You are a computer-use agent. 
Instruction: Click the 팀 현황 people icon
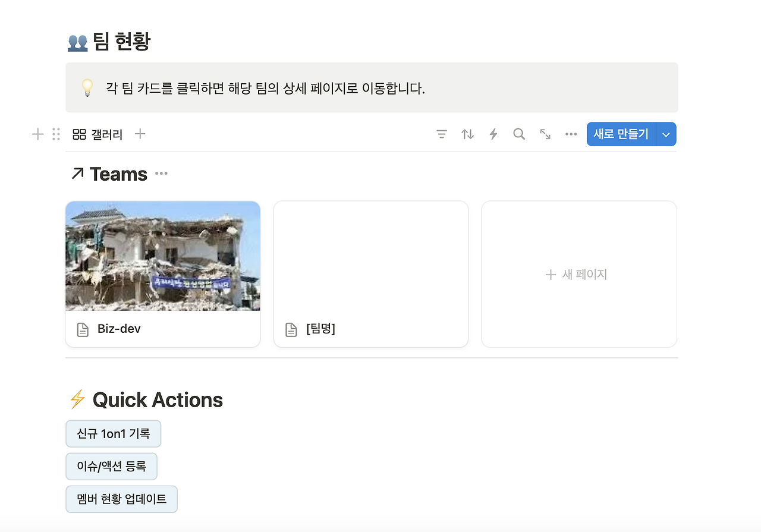77,41
